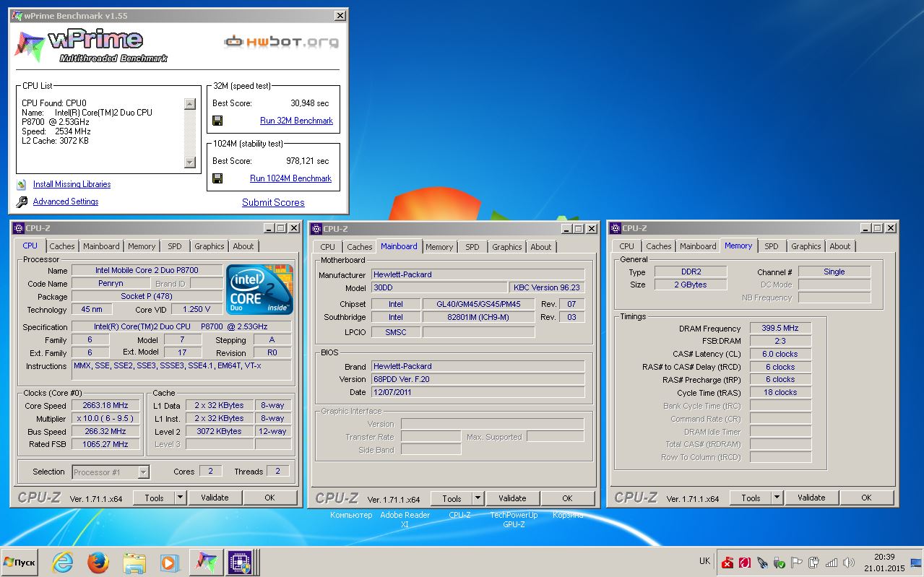Click the Install Missing Libraries link
Image resolution: width=924 pixels, height=577 pixels.
click(x=72, y=184)
